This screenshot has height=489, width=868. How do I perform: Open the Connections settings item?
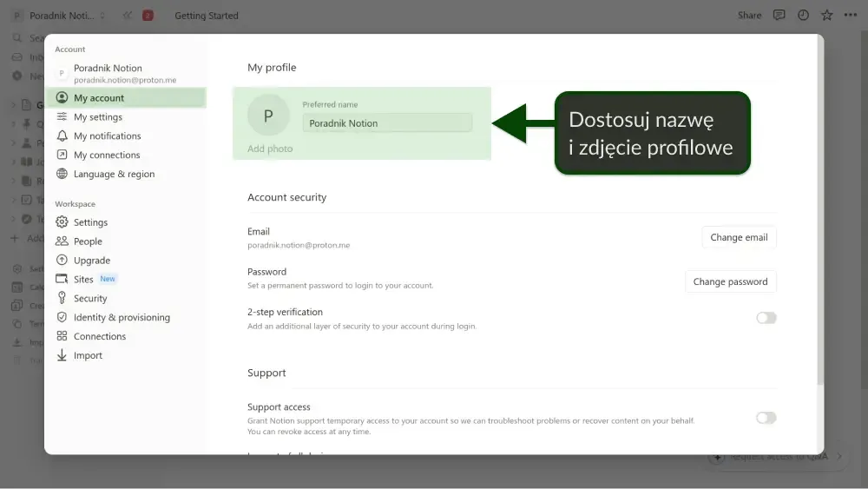(126, 335)
